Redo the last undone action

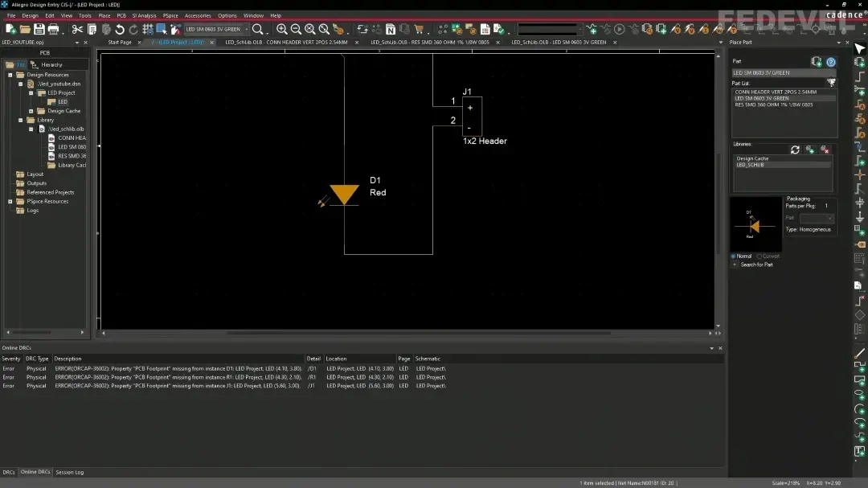(x=133, y=29)
